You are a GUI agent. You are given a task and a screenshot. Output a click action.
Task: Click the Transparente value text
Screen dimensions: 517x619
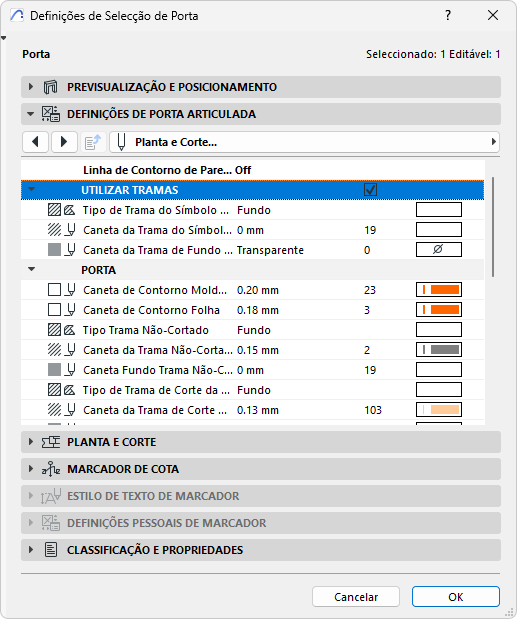pos(270,250)
